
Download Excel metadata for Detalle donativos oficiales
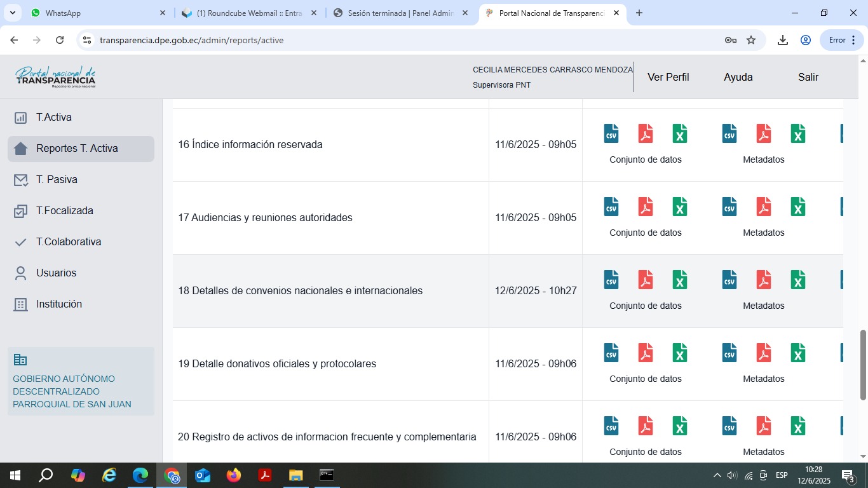coord(797,353)
